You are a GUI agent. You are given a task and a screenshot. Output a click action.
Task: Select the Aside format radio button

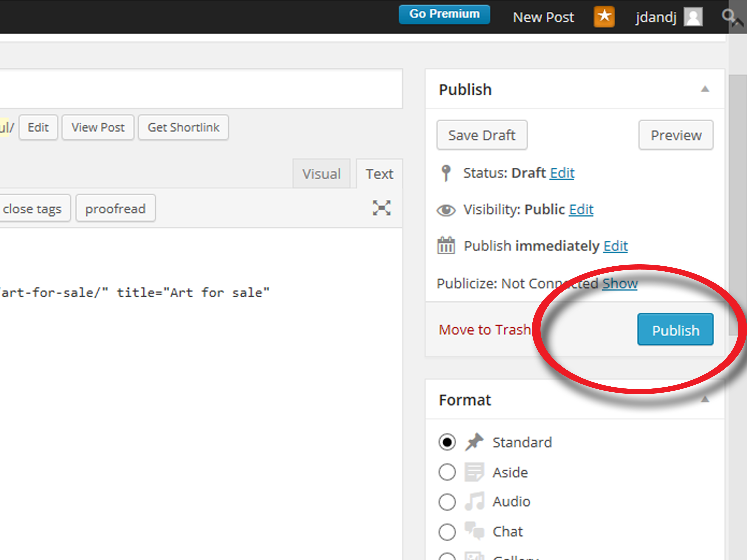[447, 472]
